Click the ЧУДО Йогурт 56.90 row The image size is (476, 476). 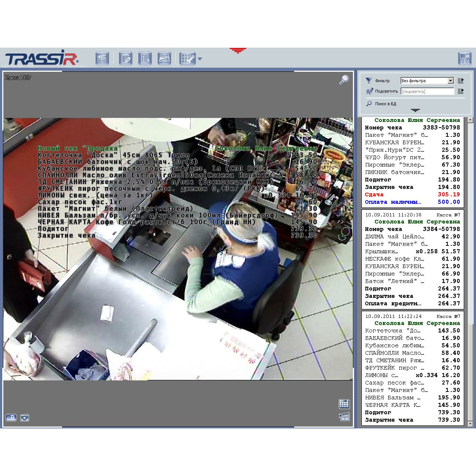tap(412, 157)
